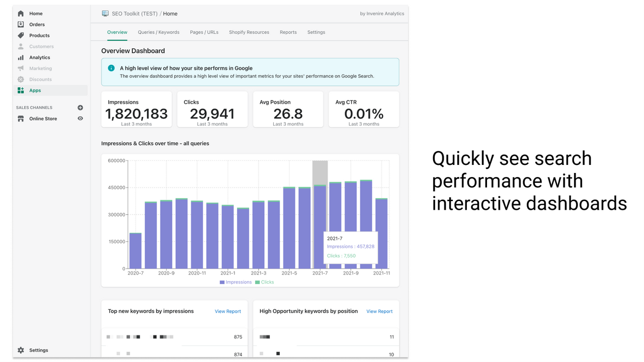This screenshot has height=362, width=644.
Task: Select the Marketing megaphone icon
Action: tap(20, 68)
